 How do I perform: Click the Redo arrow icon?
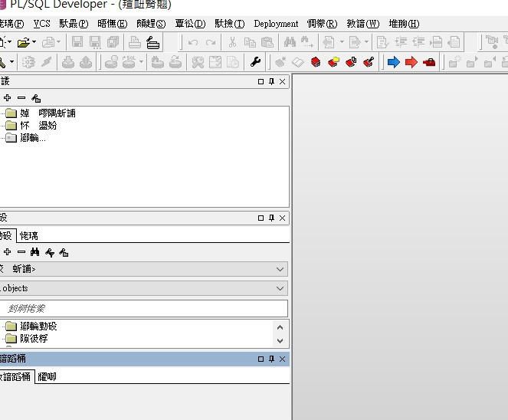tap(211, 42)
